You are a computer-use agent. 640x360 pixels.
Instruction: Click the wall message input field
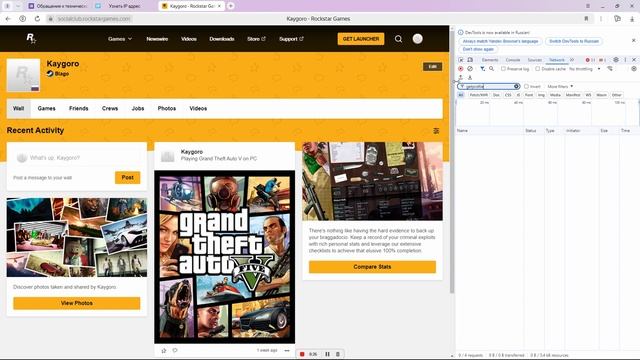pyautogui.click(x=77, y=158)
